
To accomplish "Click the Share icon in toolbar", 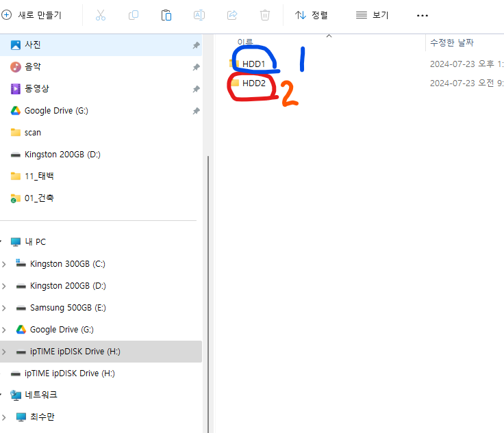I will (x=232, y=15).
